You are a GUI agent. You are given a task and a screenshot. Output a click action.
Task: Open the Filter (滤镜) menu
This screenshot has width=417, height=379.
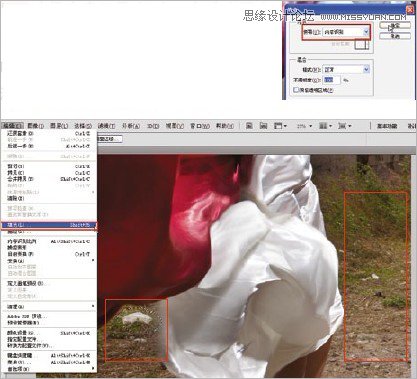point(106,126)
